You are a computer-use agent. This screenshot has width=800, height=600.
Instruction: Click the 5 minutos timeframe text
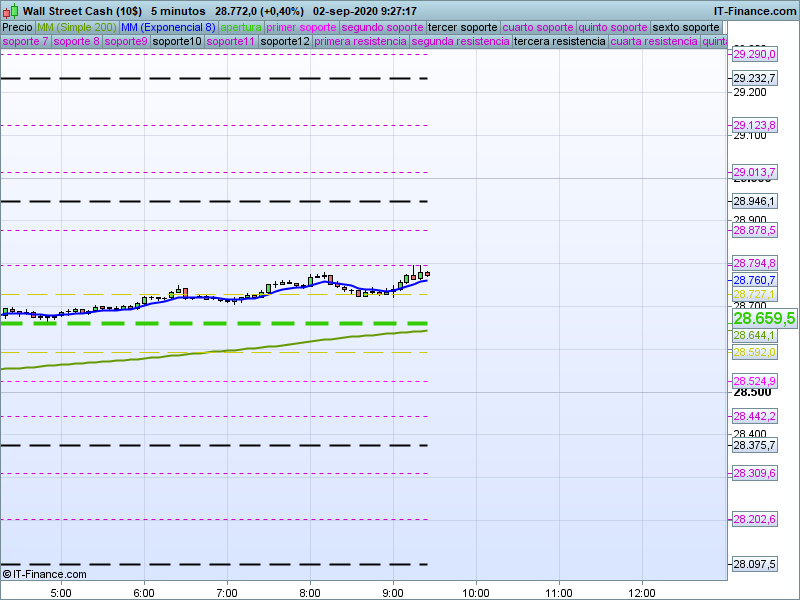tap(178, 11)
